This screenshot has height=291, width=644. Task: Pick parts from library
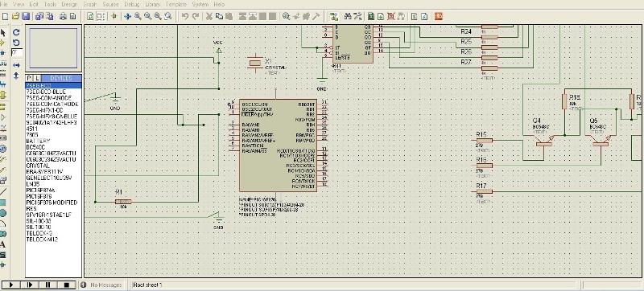tap(287, 16)
